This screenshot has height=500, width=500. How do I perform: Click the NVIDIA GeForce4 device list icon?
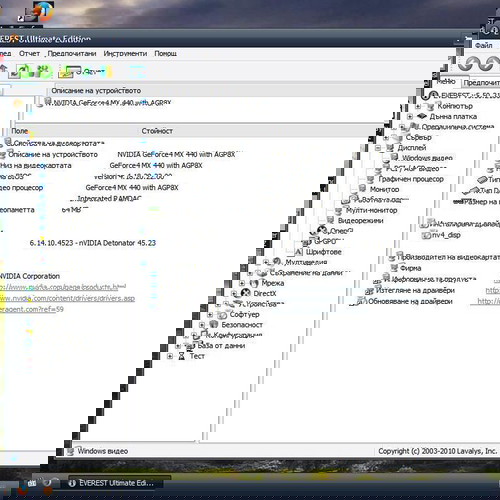48,102
